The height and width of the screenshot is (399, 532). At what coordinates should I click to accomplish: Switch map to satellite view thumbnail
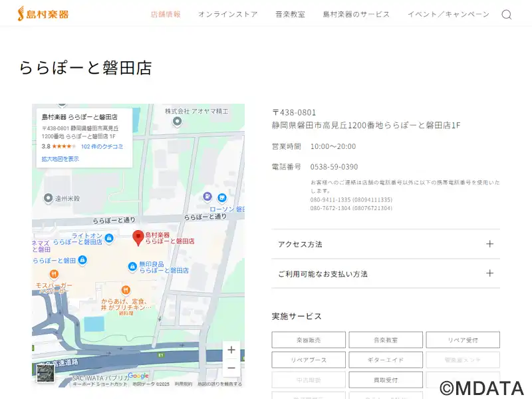[45, 373]
